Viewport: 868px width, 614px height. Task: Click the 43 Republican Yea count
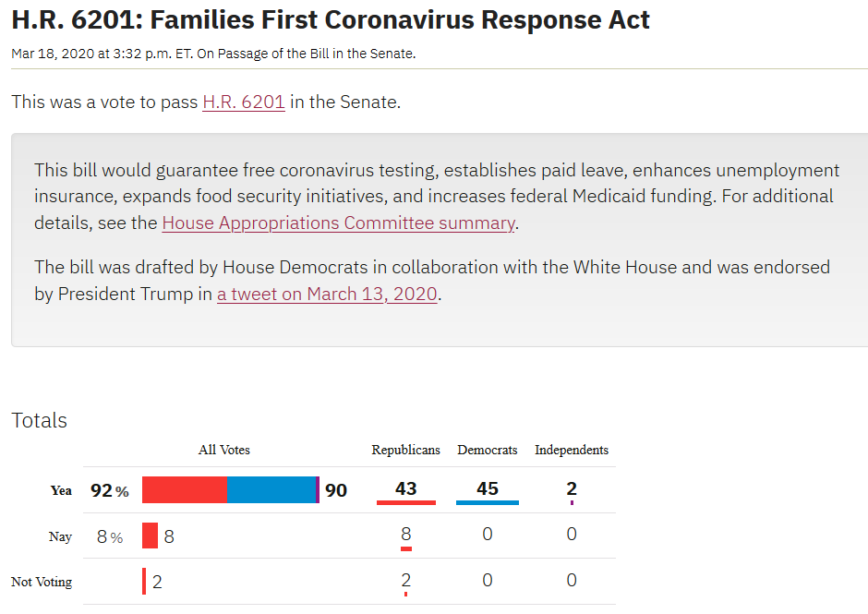(x=406, y=488)
